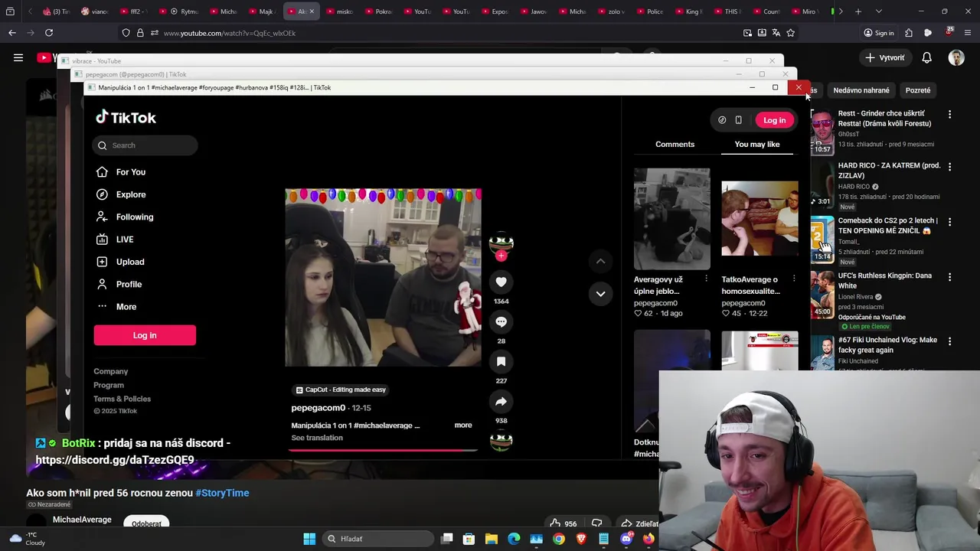Image resolution: width=980 pixels, height=551 pixels.
Task: Expand the TikTok caption with more
Action: (x=463, y=425)
